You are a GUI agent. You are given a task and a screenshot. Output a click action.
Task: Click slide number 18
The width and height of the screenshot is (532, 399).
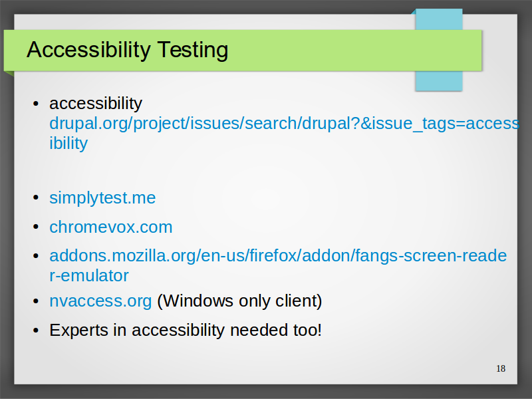[501, 368]
